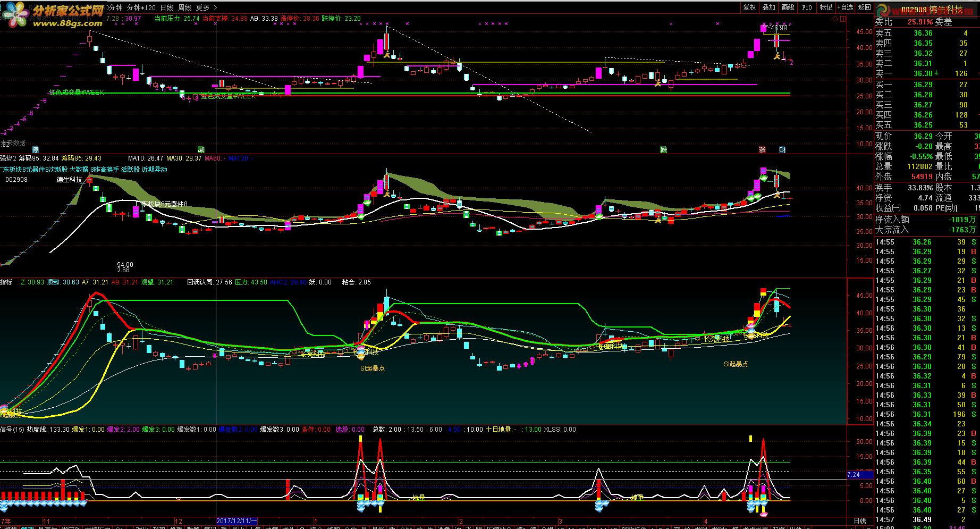Click the down arrow beside 卖一 price 36.30
Viewport: 980px width, 529px height.
[x=936, y=73]
